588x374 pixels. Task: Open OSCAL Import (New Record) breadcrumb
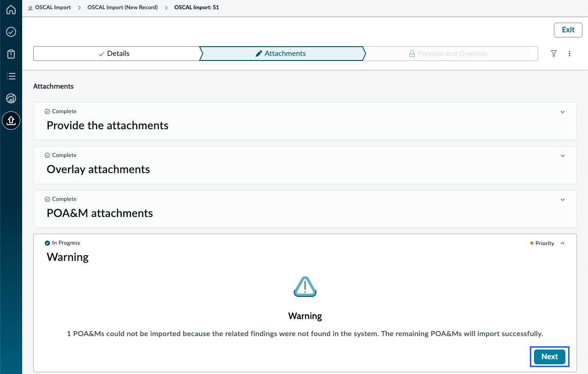coord(123,7)
